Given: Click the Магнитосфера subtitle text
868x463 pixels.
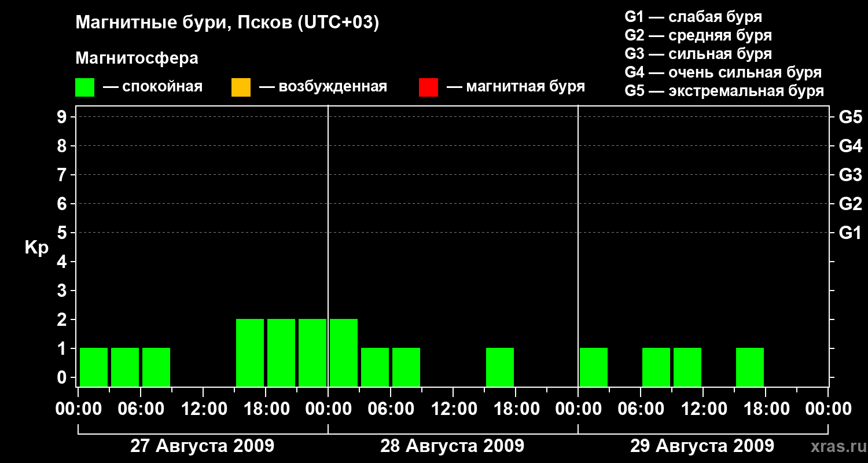Looking at the screenshot, I should tap(137, 58).
